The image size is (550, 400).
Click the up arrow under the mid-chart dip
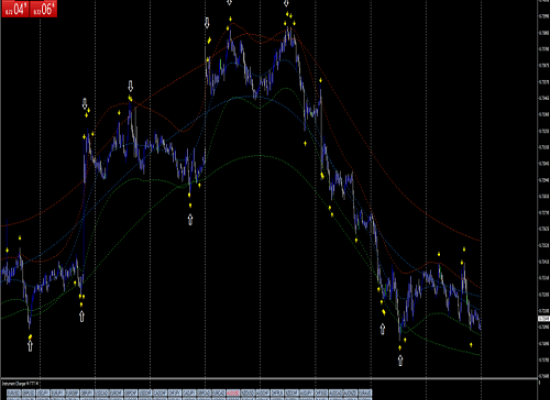click(190, 220)
